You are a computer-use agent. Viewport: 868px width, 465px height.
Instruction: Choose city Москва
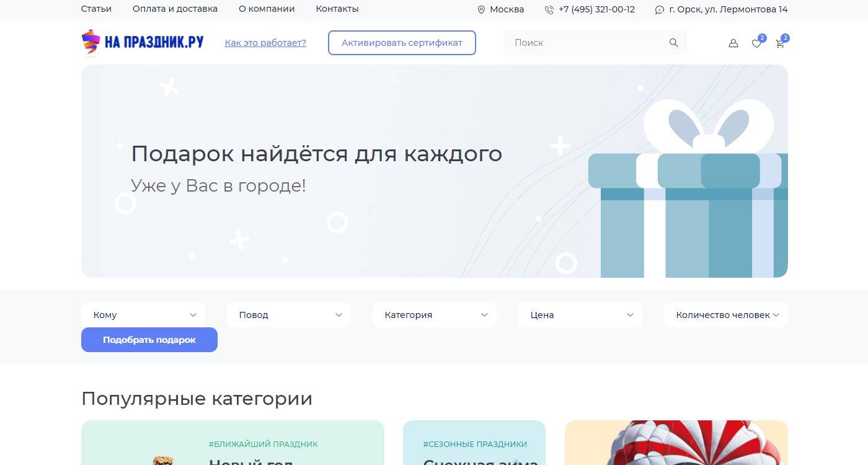[507, 9]
